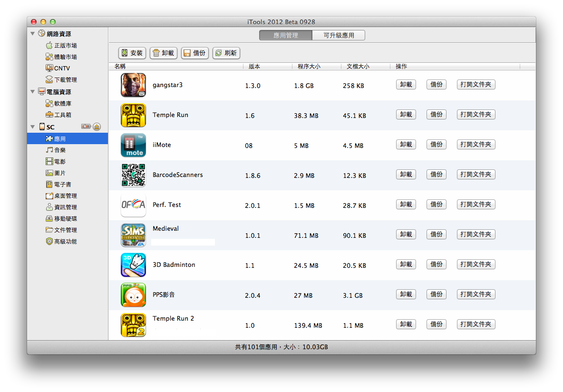Select the 應用管理 tab
Image resolution: width=563 pixels, height=392 pixels.
[x=286, y=35]
